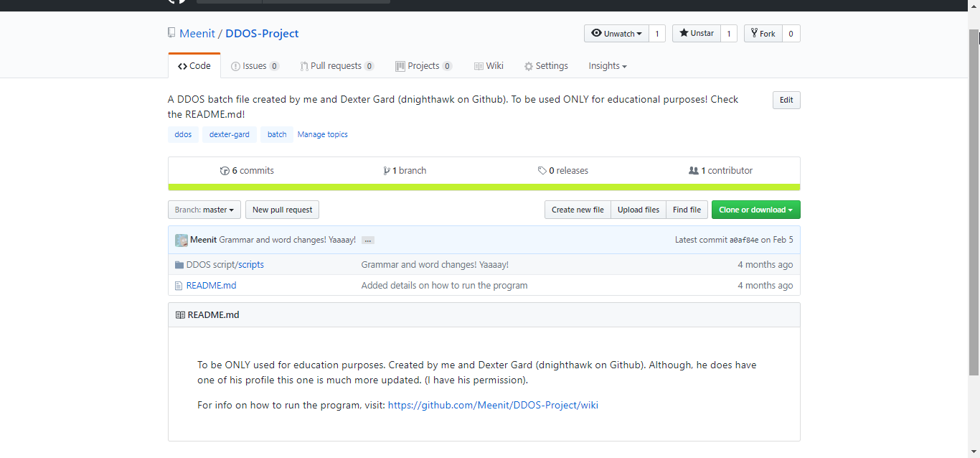Viewport: 980px width, 458px height.
Task: Open the DDOS script/scripts folder
Action: (x=225, y=265)
